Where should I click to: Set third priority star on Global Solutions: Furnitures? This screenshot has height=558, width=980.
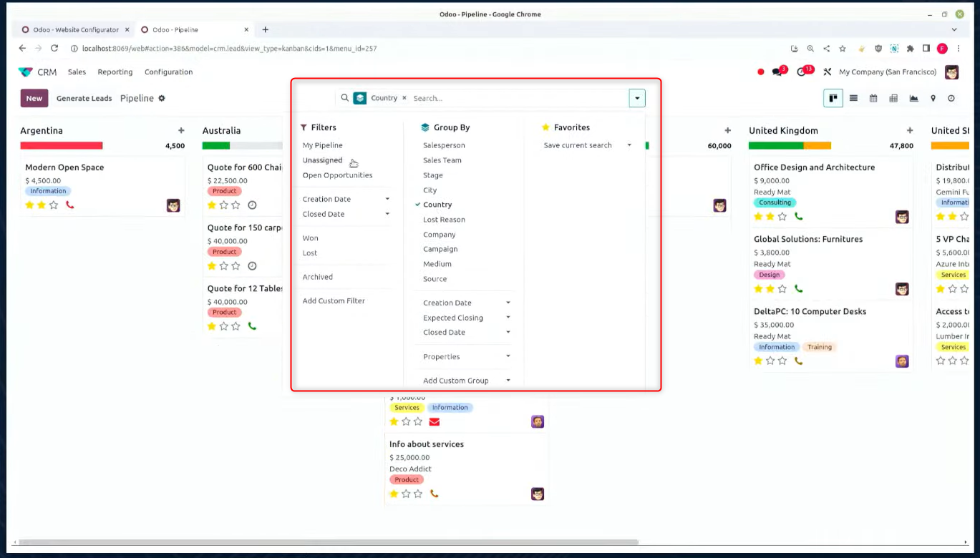point(782,289)
